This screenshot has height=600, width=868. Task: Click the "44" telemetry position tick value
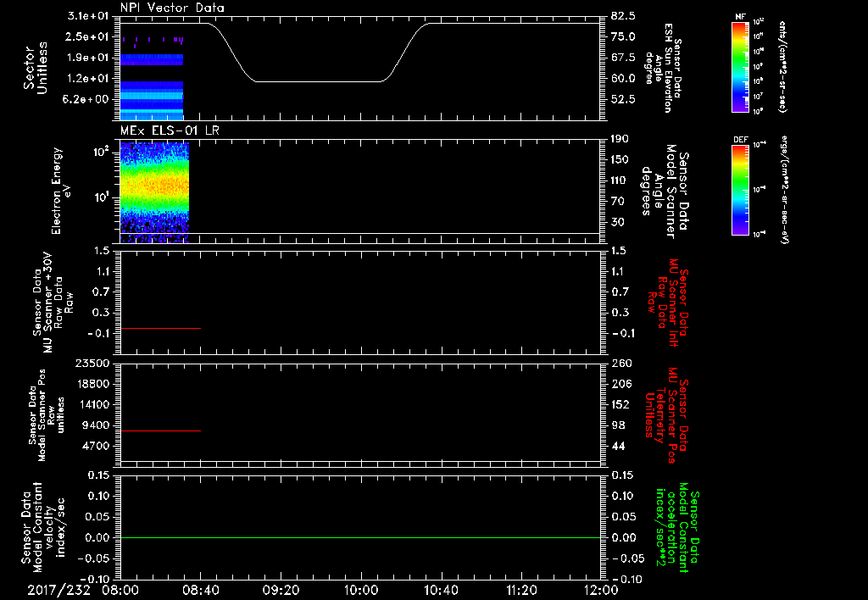click(618, 446)
